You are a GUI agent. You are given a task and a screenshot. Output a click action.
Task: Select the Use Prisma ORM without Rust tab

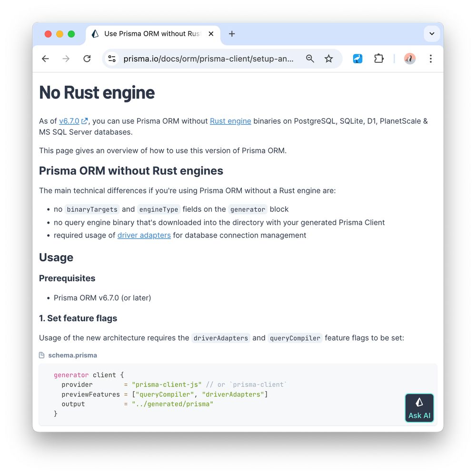click(153, 34)
